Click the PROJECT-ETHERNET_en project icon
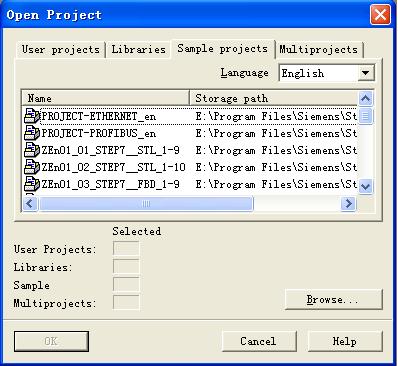Image resolution: width=398 pixels, height=366 pixels. 32,116
